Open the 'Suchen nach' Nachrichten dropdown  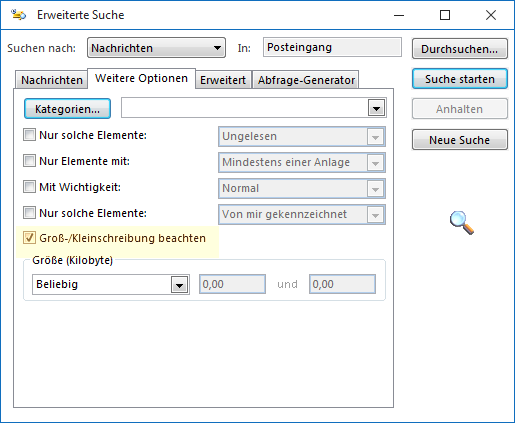(x=156, y=48)
